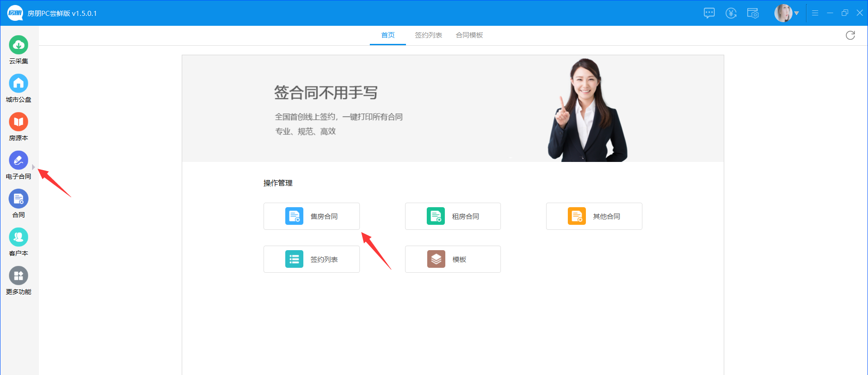Switch to the 签约列表 tab
Viewport: 868px width, 375px height.
tap(429, 35)
